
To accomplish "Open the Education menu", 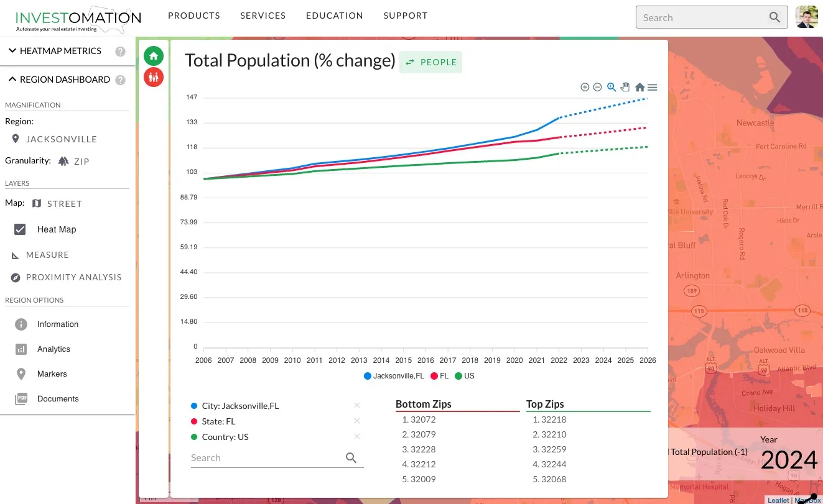I will 334,16.
